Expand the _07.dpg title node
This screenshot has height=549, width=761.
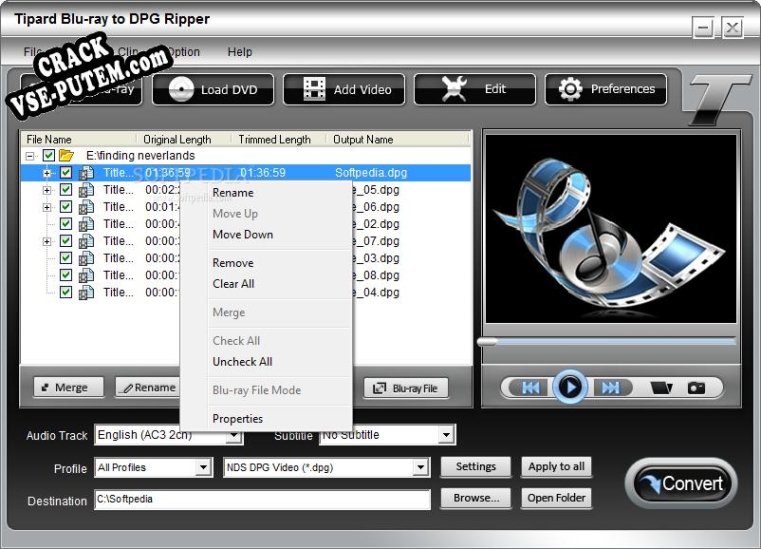(x=47, y=241)
